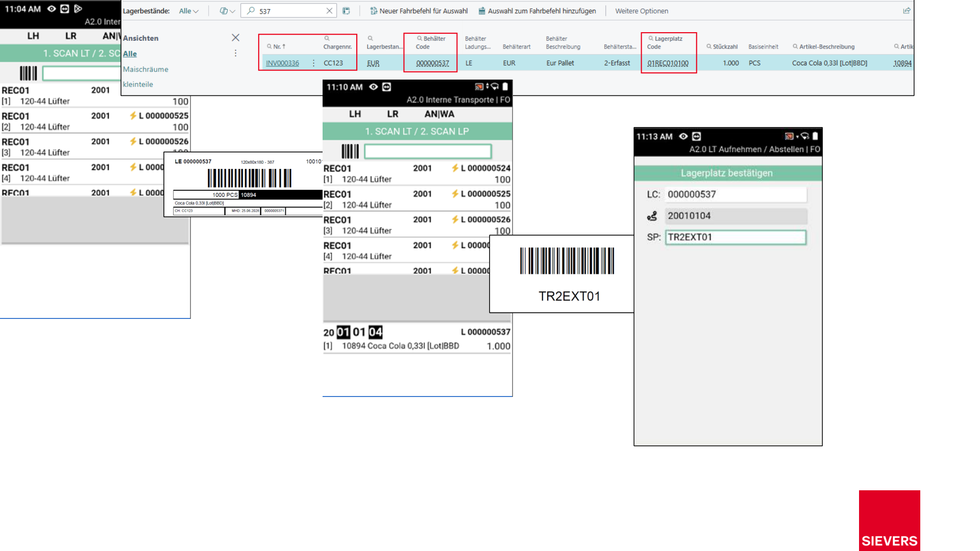Switch to the AN|WA tab in the 11:10 AM phone
Screen dimensions: 980x551
pos(439,114)
